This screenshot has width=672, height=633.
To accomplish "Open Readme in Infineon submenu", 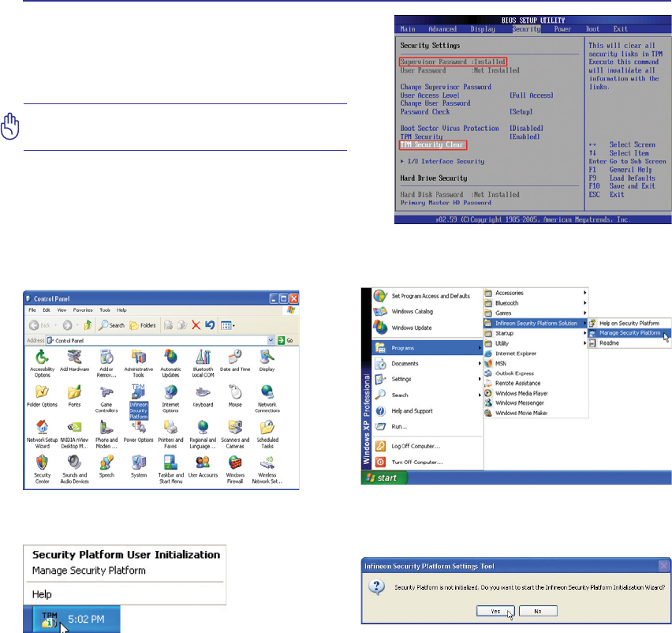I will pyautogui.click(x=629, y=343).
